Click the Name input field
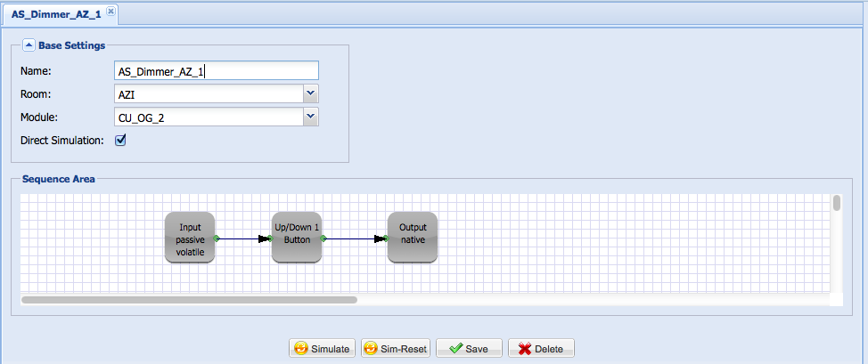868x364 pixels. tap(216, 71)
